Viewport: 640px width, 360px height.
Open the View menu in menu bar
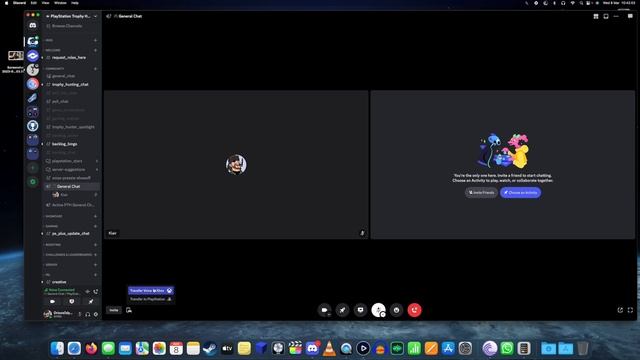[x=45, y=3]
